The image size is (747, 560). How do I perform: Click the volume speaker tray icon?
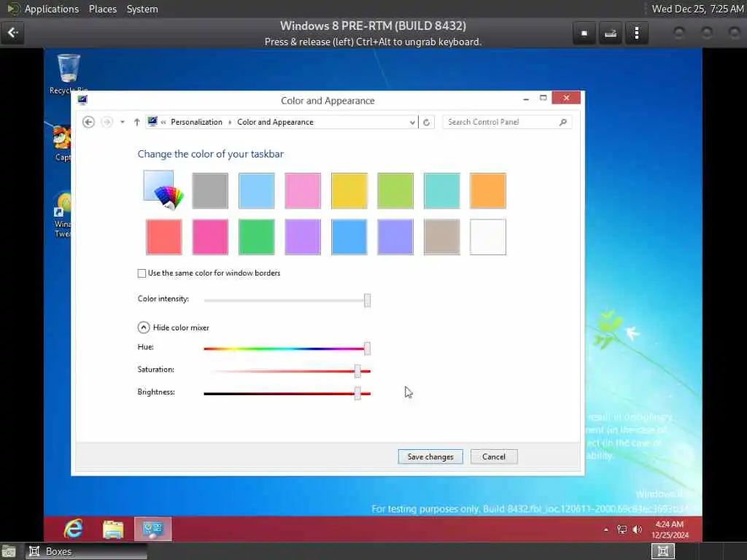coord(638,529)
